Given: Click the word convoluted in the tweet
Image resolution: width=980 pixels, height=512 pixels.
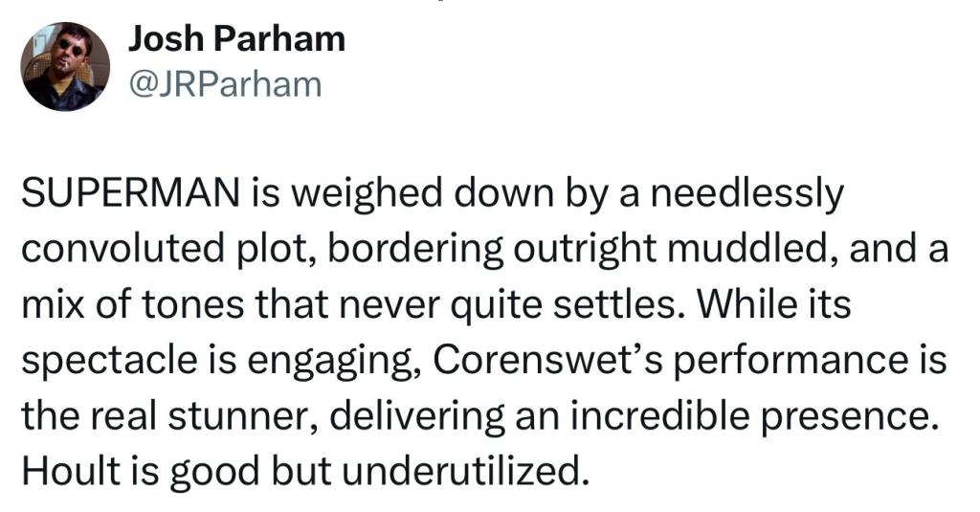Looking at the screenshot, I should click(x=122, y=248).
